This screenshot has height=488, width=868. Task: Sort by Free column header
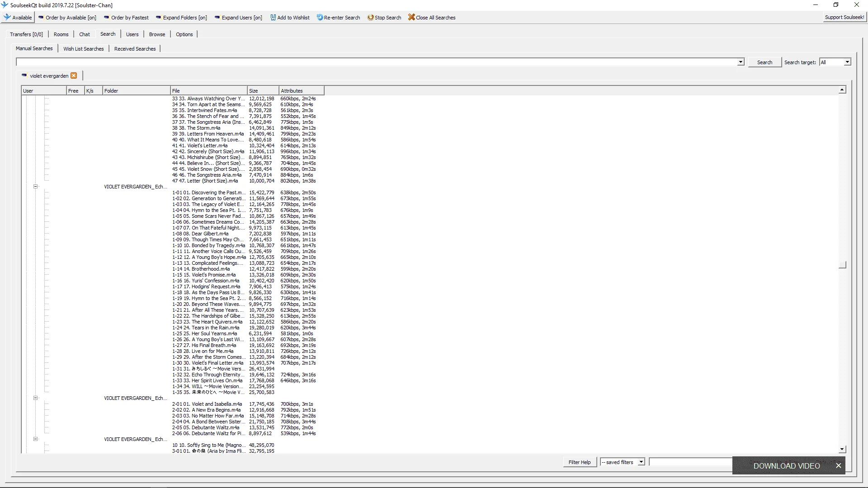[75, 91]
